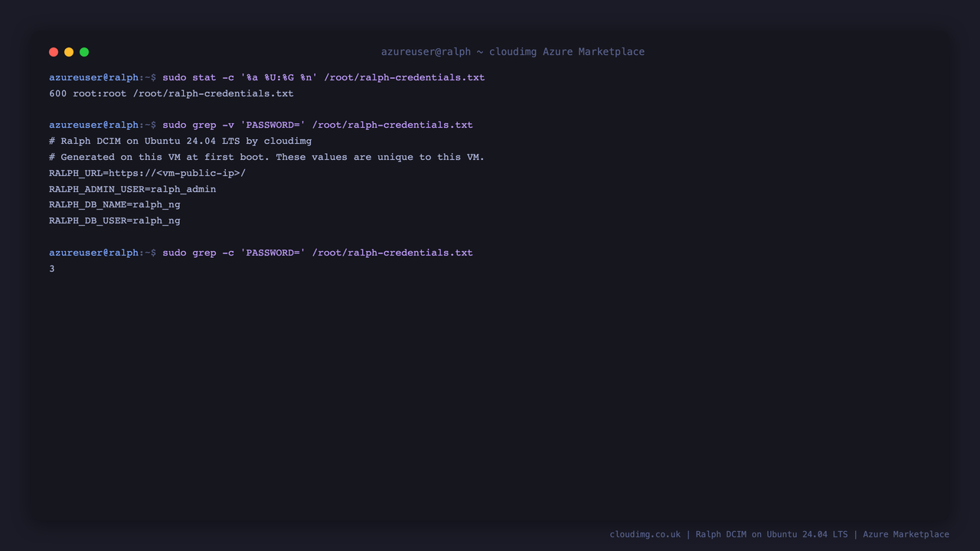Click the yellow minimize window dot

(69, 52)
